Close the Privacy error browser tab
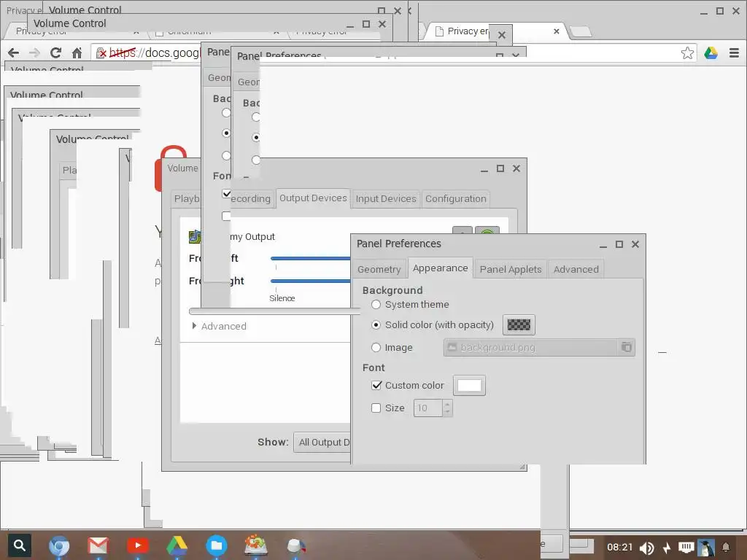Viewport: 747px width, 560px height. click(x=557, y=31)
